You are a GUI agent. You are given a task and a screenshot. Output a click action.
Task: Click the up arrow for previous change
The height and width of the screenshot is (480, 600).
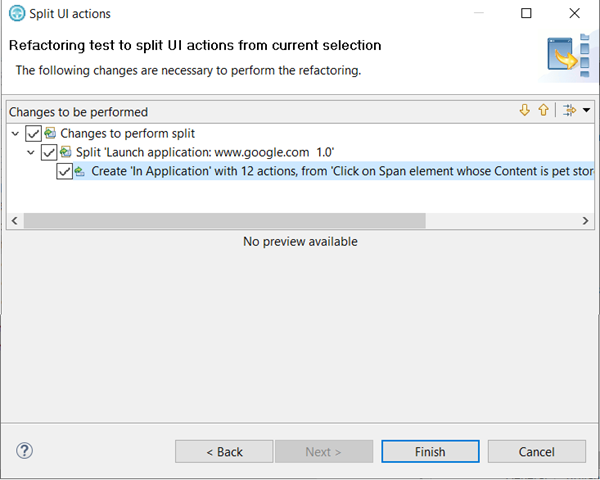543,111
